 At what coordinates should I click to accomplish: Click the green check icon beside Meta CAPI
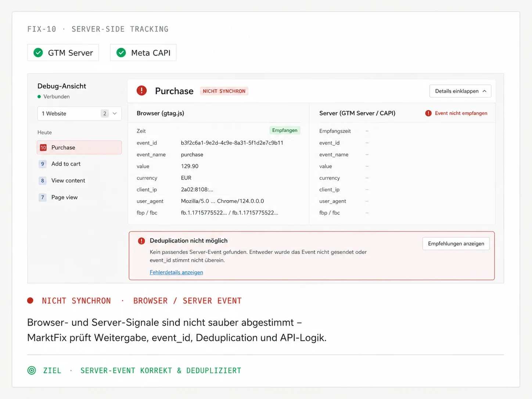pos(121,53)
